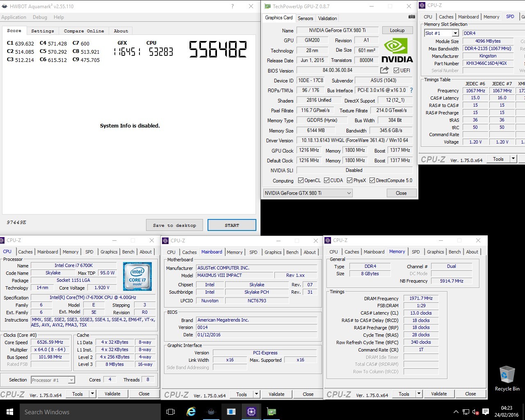
Task: Click the Tools button in CPU-Z SPD window
Action: coord(498,159)
